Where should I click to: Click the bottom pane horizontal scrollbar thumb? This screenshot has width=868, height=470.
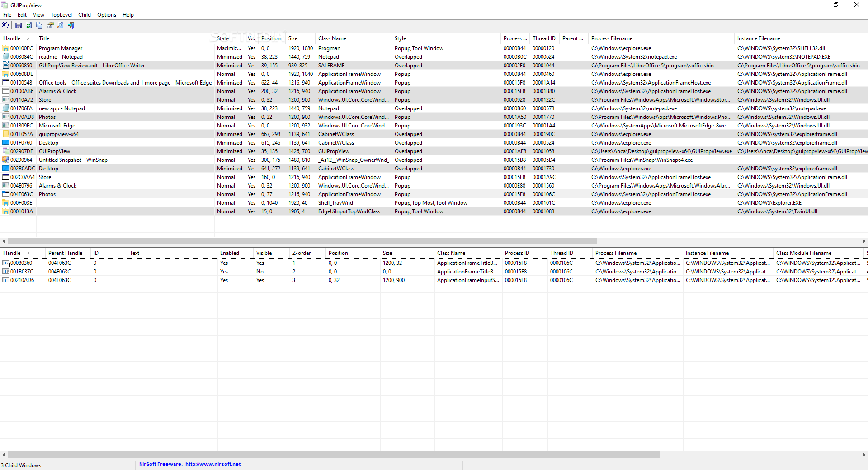[334, 455]
